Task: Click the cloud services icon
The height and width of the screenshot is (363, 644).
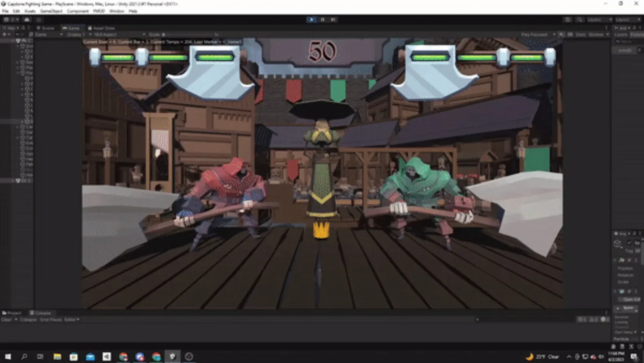Action: (x=27, y=20)
